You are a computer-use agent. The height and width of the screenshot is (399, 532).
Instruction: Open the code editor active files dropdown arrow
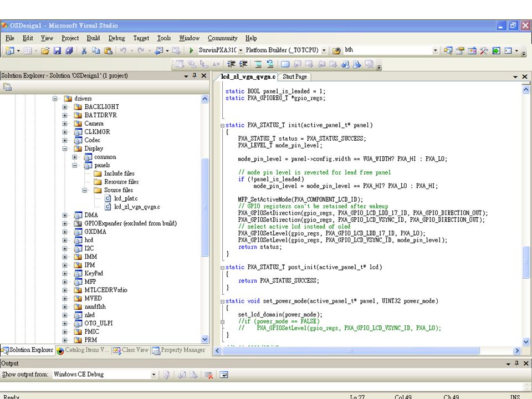(515, 77)
